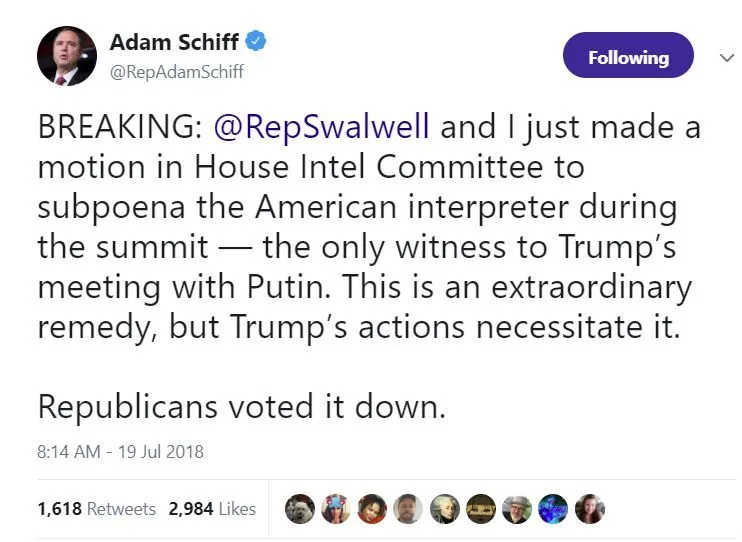Click the white dog liker avatar
The width and height of the screenshot is (742, 542).
300,509
